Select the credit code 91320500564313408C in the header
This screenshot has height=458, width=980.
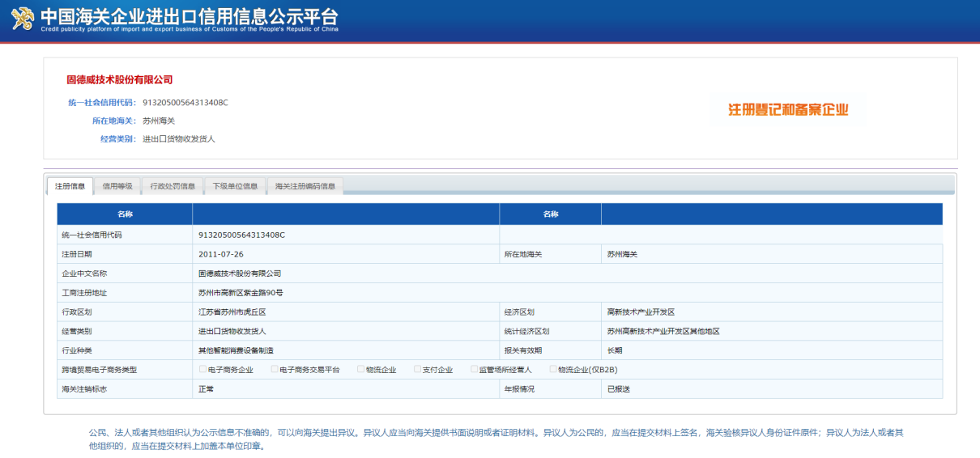click(x=185, y=103)
